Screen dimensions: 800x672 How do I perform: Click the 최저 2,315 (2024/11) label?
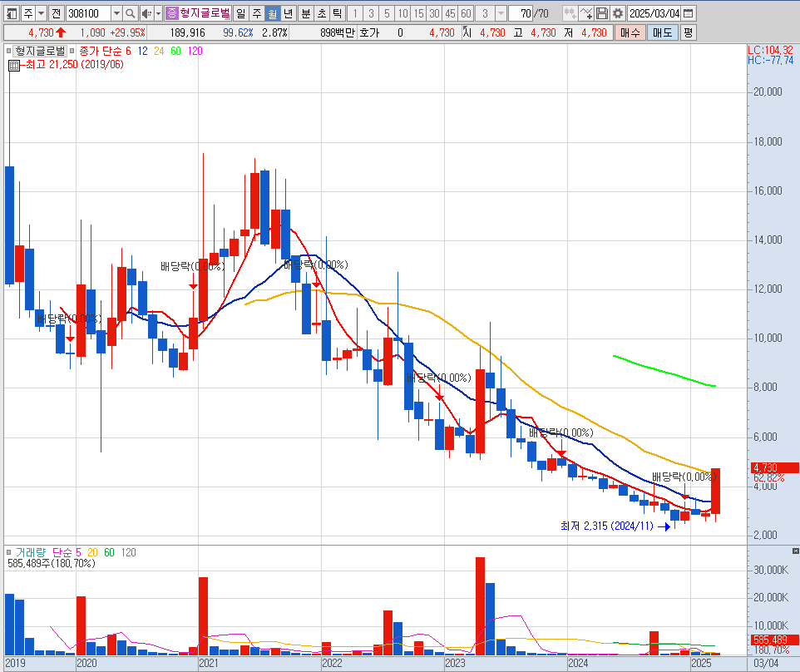point(606,526)
